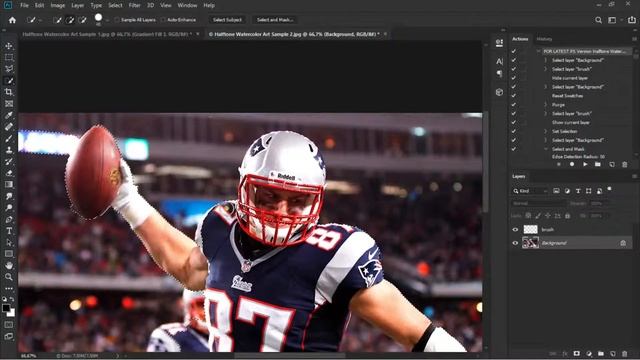
Task: Delete action using Actions panel trash icon
Action: point(624,164)
